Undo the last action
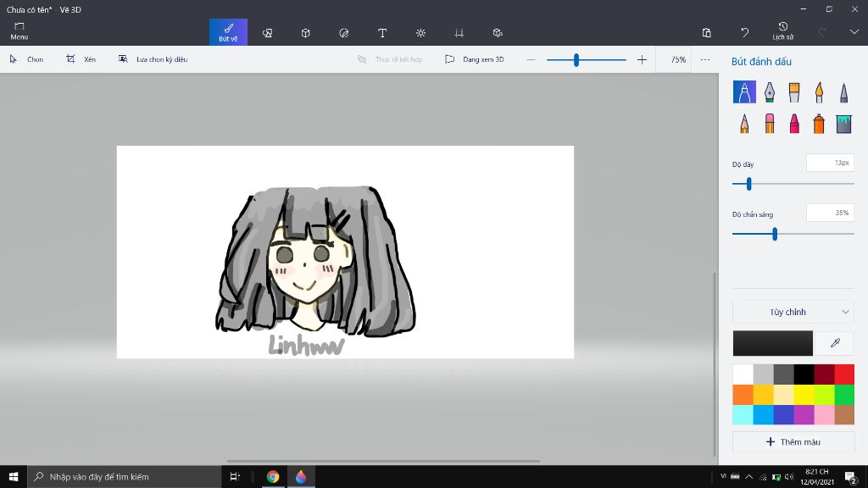This screenshot has height=488, width=868. click(x=744, y=33)
